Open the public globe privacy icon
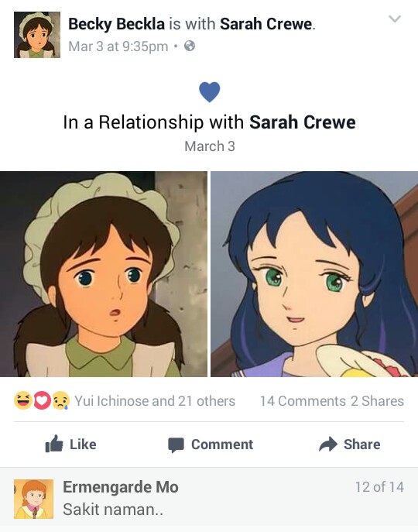The width and height of the screenshot is (418, 532). 190,46
